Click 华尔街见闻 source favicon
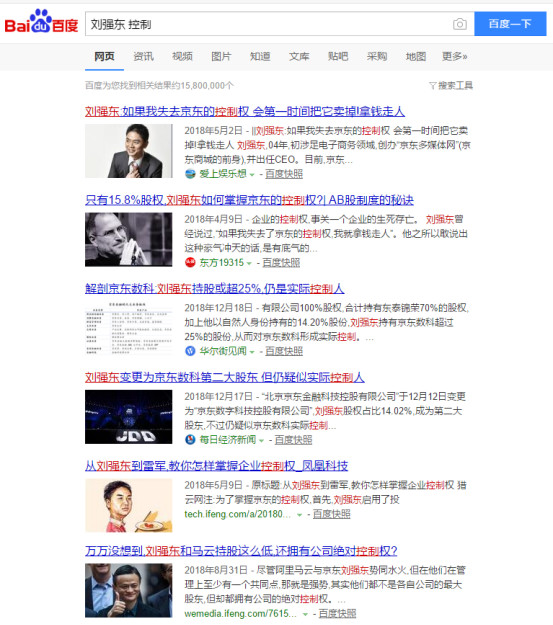This screenshot has height=625, width=553. click(x=190, y=351)
